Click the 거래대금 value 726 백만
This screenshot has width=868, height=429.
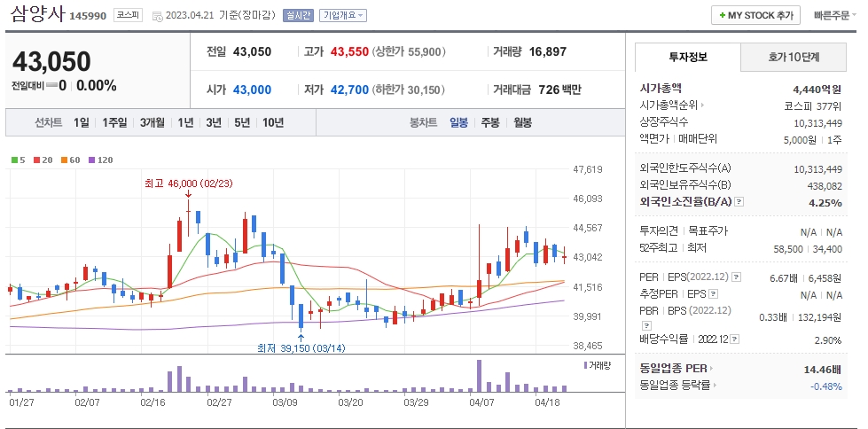[x=559, y=90]
